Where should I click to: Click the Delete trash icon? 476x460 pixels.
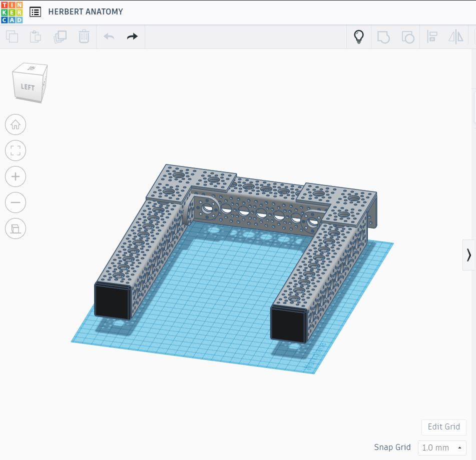point(84,36)
